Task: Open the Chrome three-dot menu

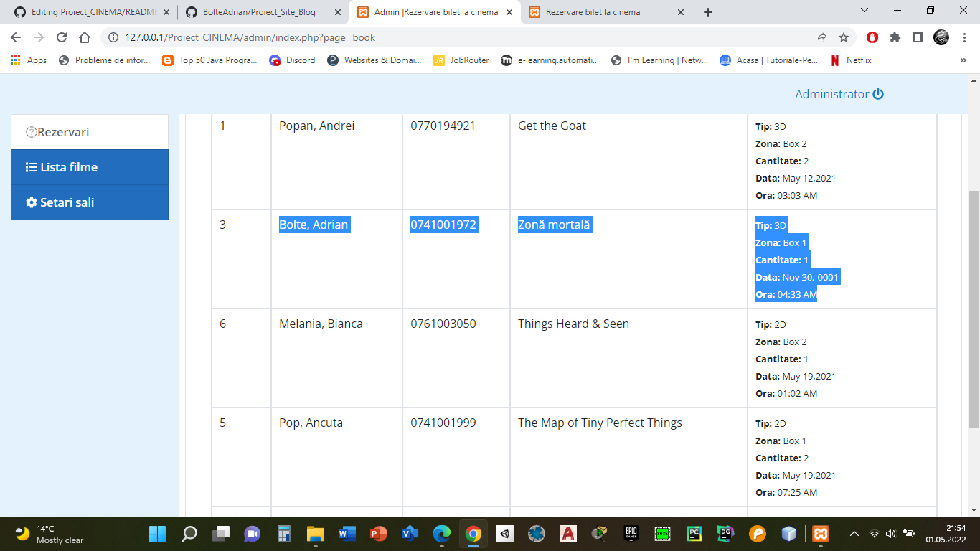Action: coord(963,37)
